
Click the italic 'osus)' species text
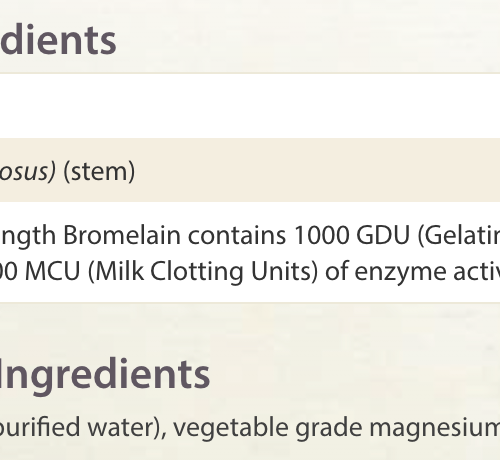click(27, 171)
